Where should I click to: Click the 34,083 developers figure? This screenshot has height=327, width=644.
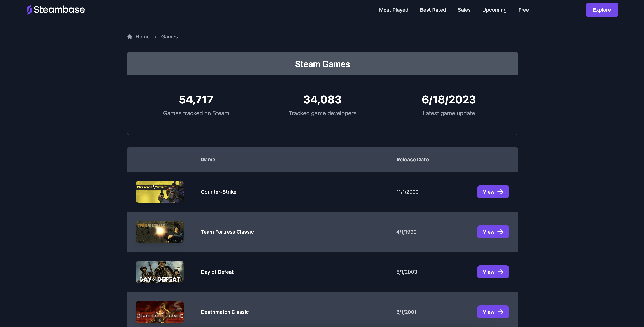[x=322, y=100]
